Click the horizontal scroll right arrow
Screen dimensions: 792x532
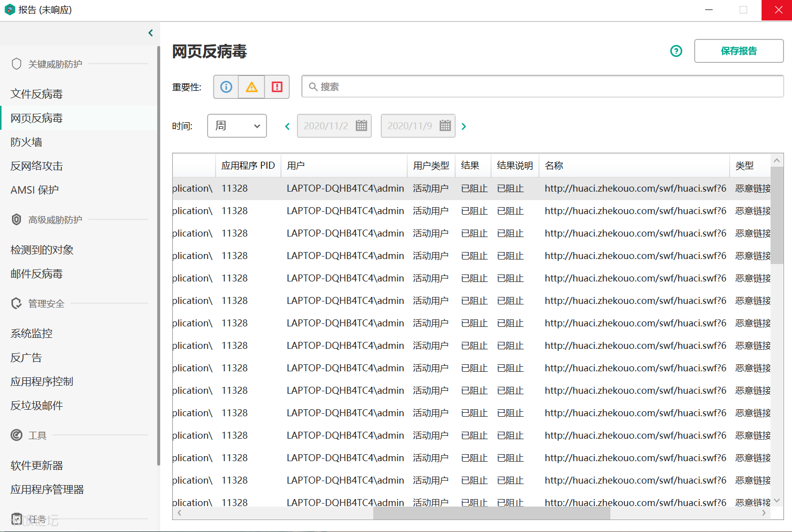pyautogui.click(x=764, y=513)
